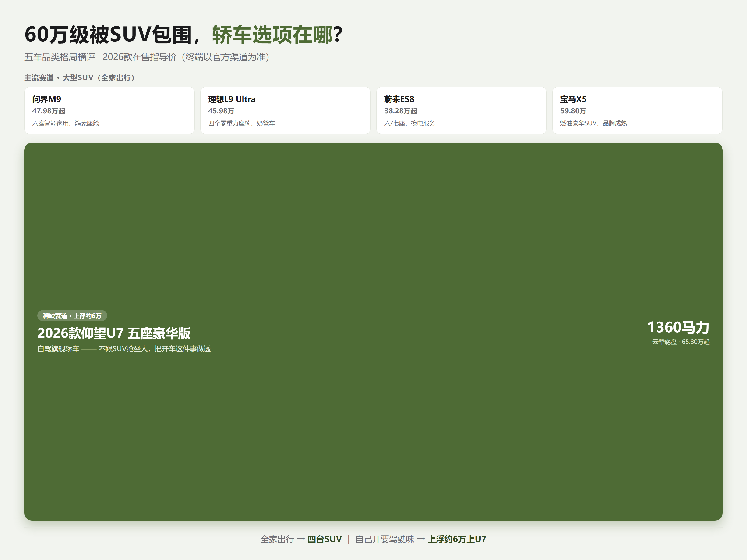Click the section label 主流赛道・大型SUV（全家出行）
This screenshot has height=560, width=747.
point(80,78)
